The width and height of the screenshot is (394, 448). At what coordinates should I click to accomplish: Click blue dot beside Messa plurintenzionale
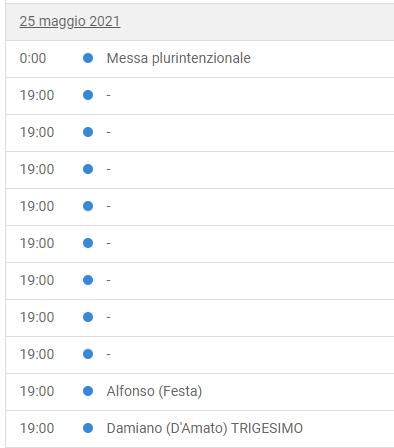point(88,58)
